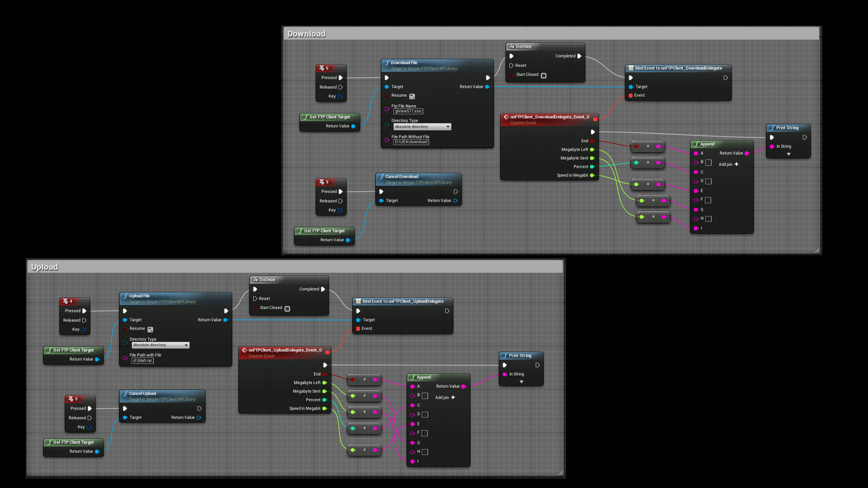
Task: Click the Download File exec output pin
Action: [488, 78]
